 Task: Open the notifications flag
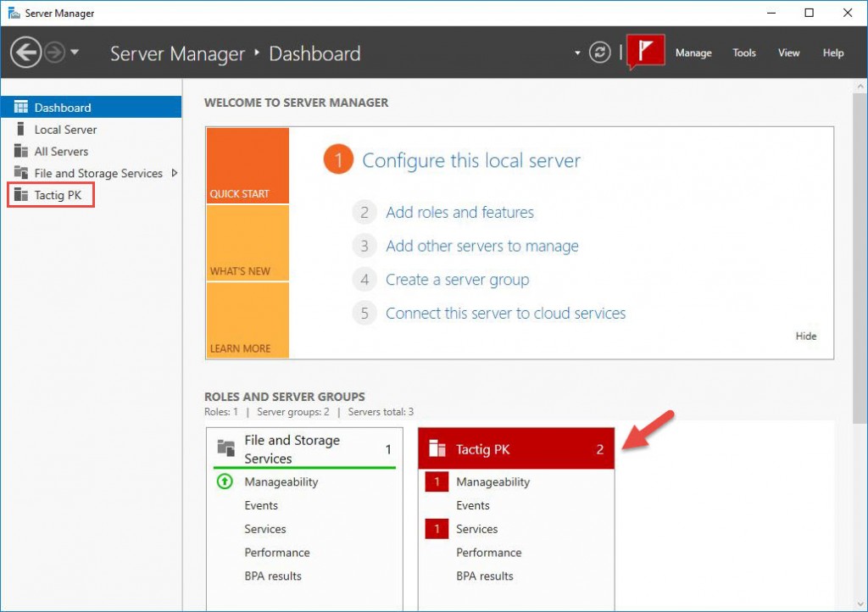[x=645, y=51]
